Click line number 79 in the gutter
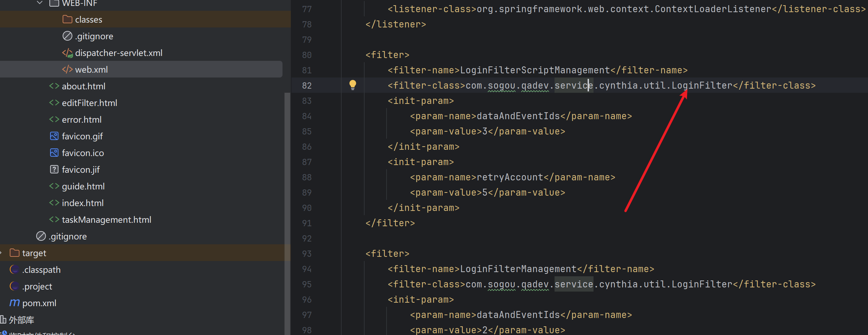 tap(307, 40)
